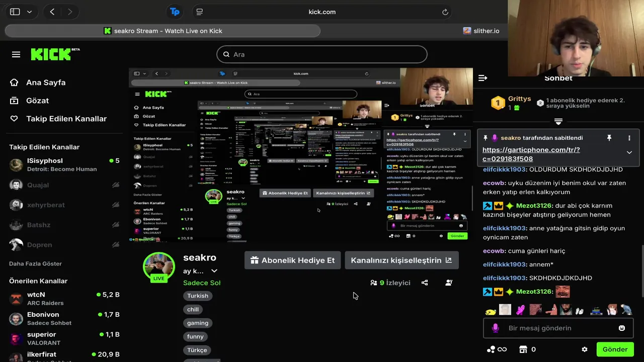Go back with Safari back arrow

[x=52, y=12]
